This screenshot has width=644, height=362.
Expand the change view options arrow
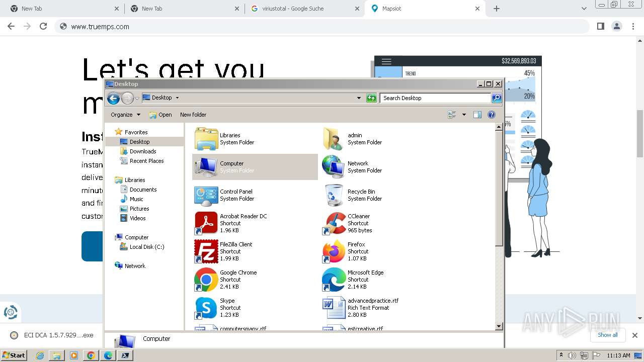pos(464,115)
